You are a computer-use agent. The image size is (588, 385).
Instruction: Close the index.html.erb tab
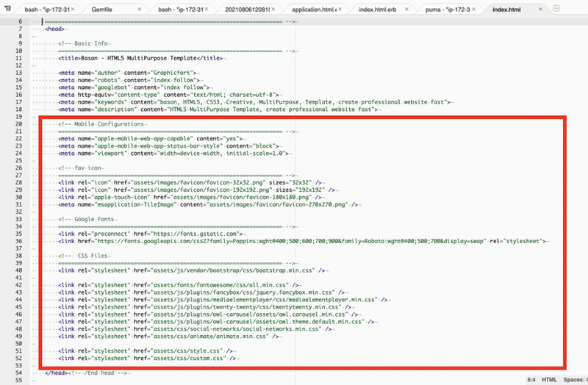[407, 9]
